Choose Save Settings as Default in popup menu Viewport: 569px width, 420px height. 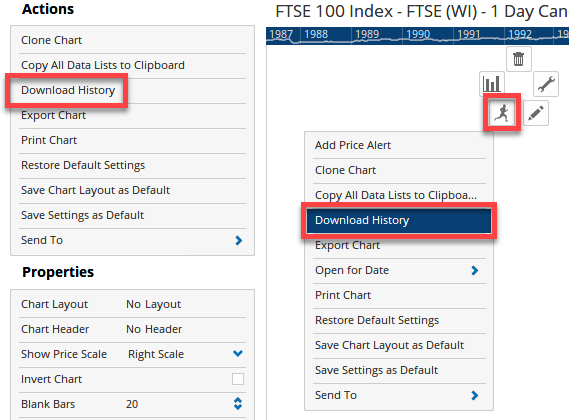tap(399, 370)
